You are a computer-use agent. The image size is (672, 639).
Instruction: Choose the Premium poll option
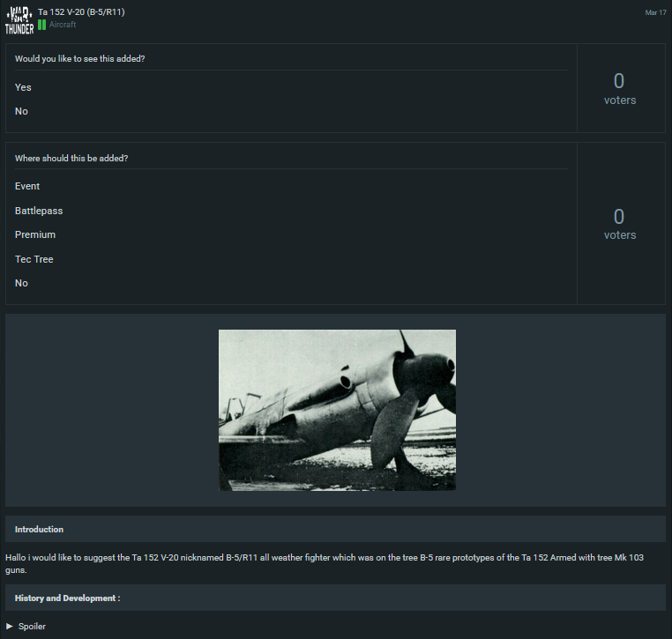pyautogui.click(x=35, y=234)
